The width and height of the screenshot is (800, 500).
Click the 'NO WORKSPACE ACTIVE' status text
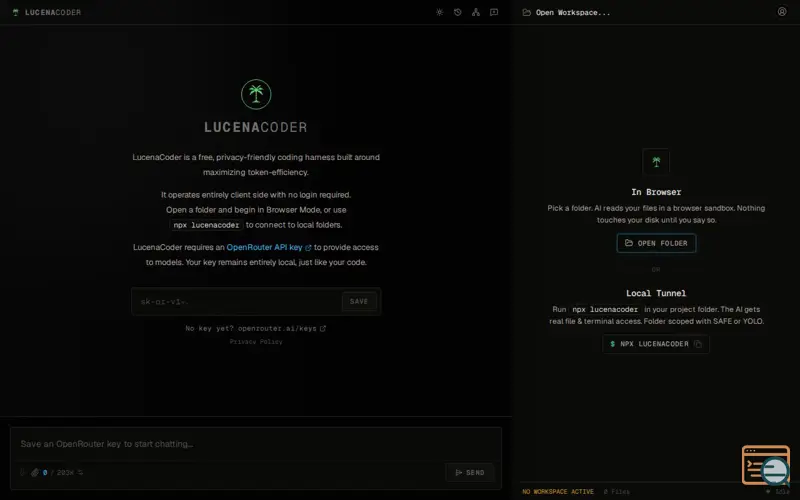pos(558,492)
